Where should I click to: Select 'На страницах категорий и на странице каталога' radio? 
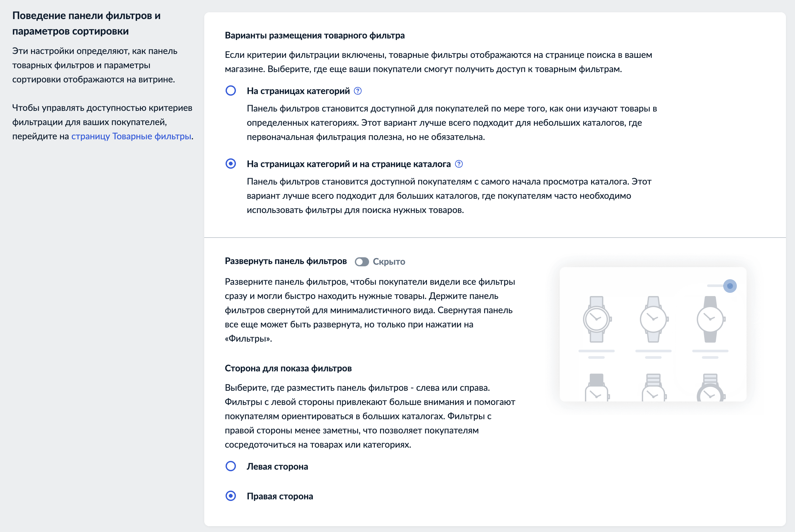pos(231,164)
